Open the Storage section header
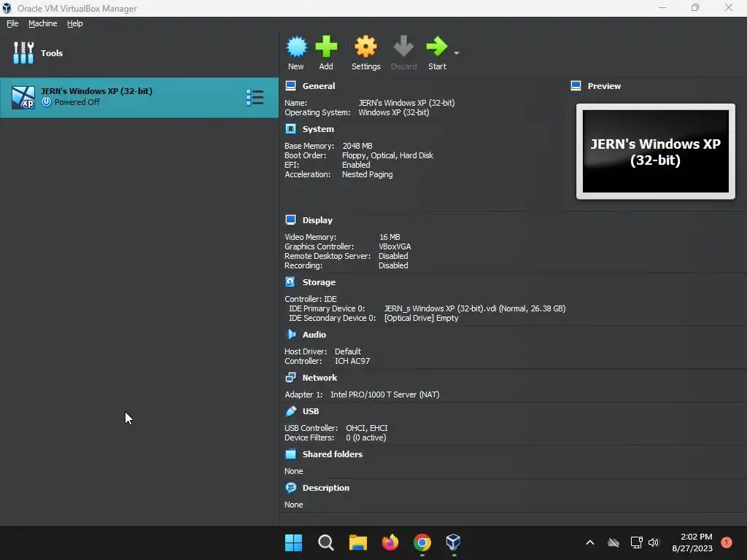This screenshot has height=560, width=747. point(319,282)
